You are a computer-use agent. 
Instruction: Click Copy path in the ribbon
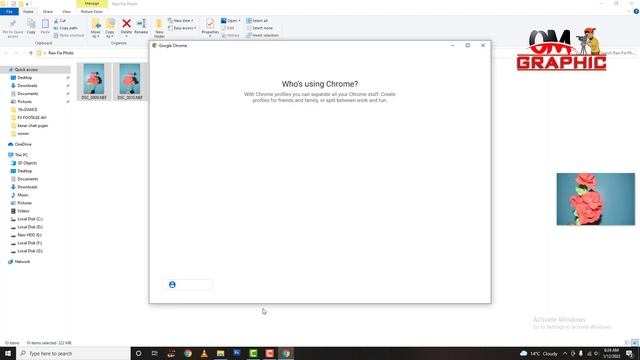[65, 28]
